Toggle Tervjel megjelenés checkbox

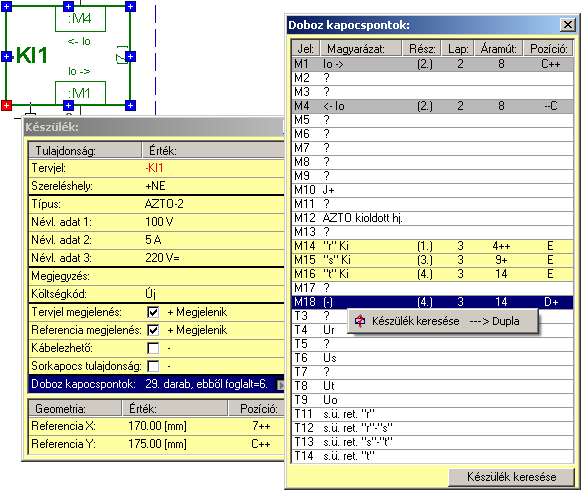[153, 312]
